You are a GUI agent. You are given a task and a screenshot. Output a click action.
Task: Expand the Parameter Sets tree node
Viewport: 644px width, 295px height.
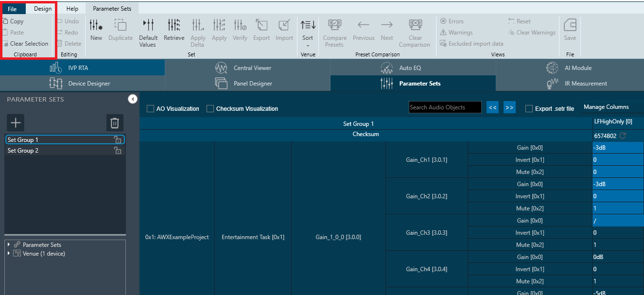click(x=9, y=245)
